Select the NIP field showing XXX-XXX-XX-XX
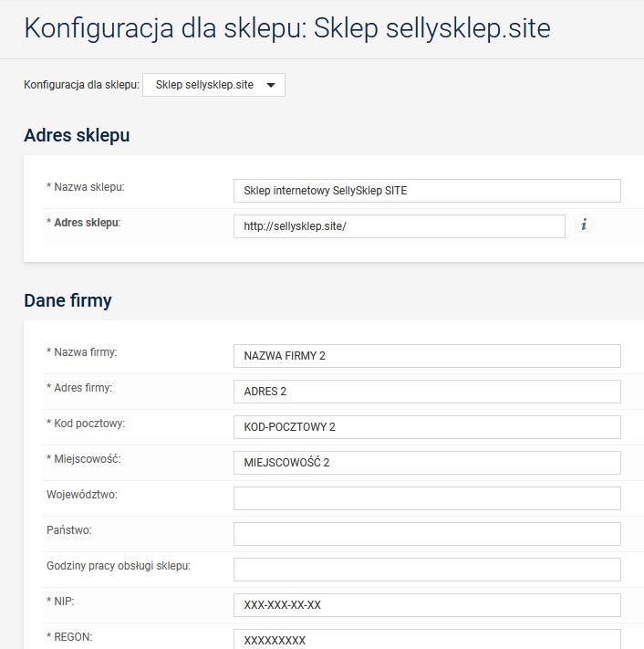Screen dimensions: 644x649 pos(426,605)
